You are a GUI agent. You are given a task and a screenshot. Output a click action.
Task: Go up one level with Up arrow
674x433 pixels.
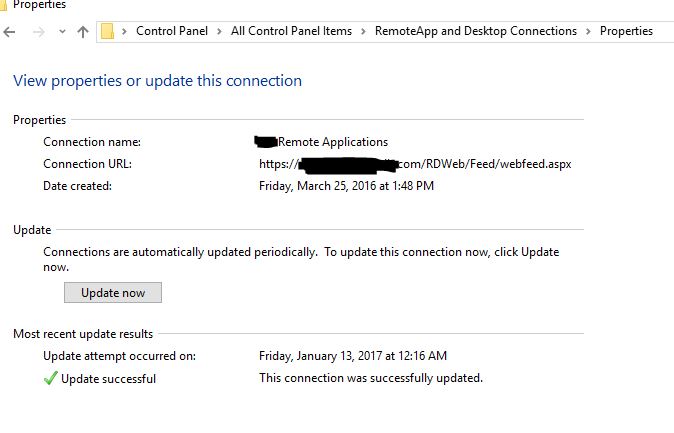point(83,32)
